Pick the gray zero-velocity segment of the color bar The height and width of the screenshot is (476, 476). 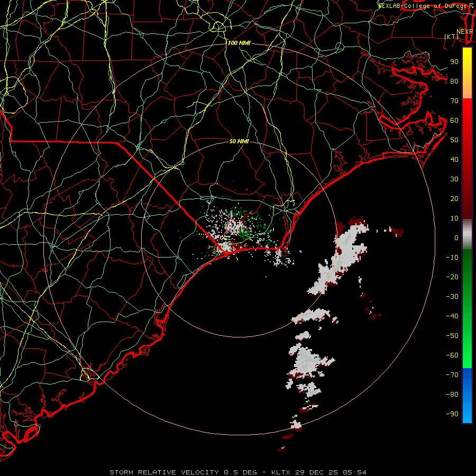[x=467, y=234]
